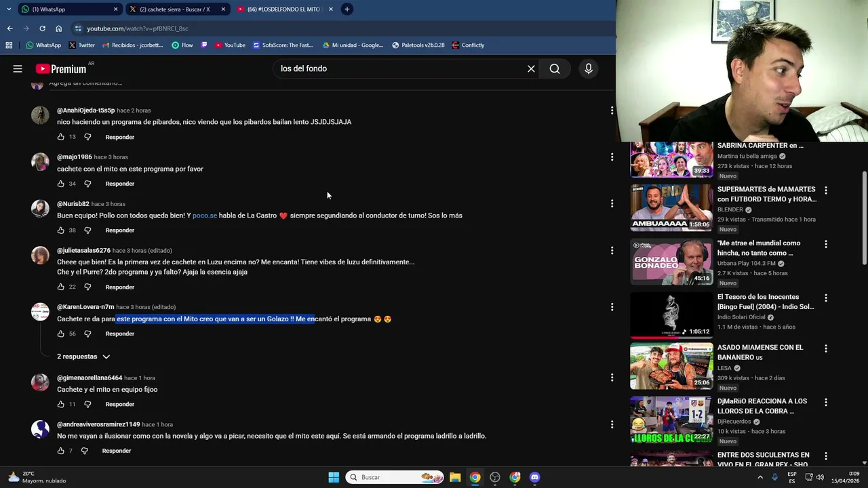Open the Windows Start menu
Image resolution: width=868 pixels, height=488 pixels.
click(334, 477)
